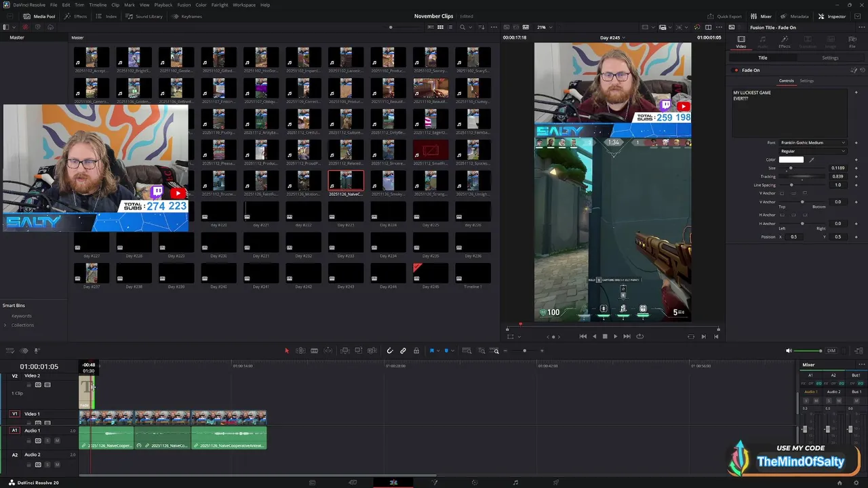
Task: Select the Inspector Video tab
Action: 741,42
